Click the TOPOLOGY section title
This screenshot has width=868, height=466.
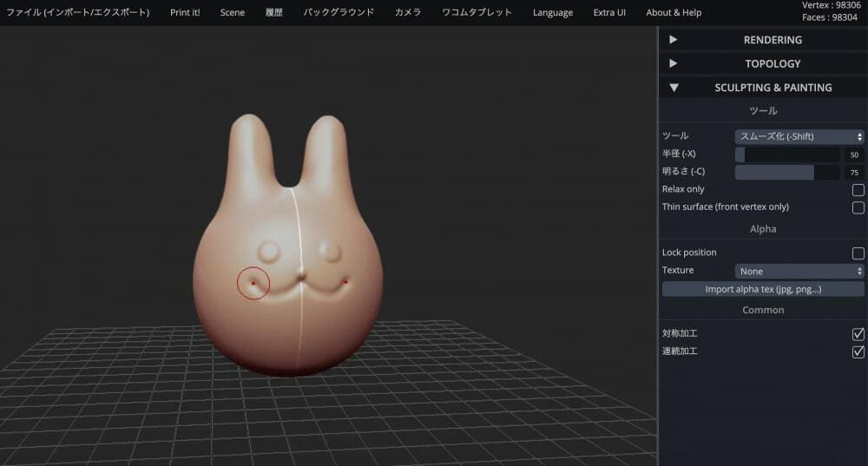[x=773, y=63]
